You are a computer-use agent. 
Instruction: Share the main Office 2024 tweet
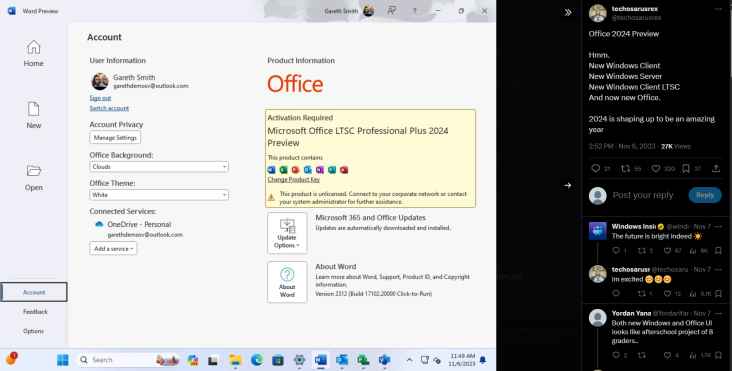coord(716,168)
